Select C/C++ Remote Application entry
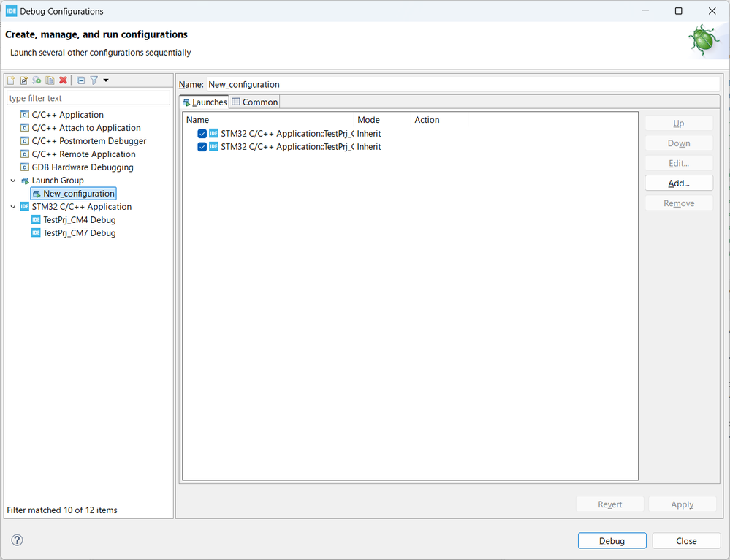Screen dimensions: 730x560 [83, 154]
